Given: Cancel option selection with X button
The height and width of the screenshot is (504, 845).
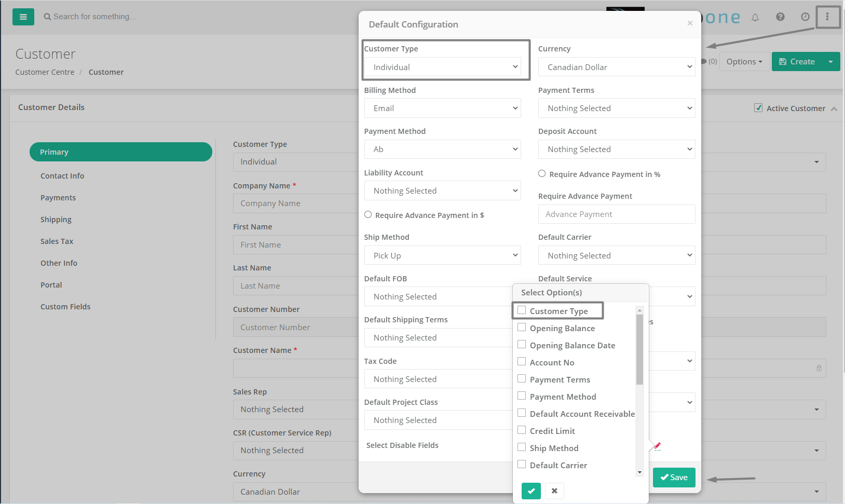Looking at the screenshot, I should tap(554, 491).
